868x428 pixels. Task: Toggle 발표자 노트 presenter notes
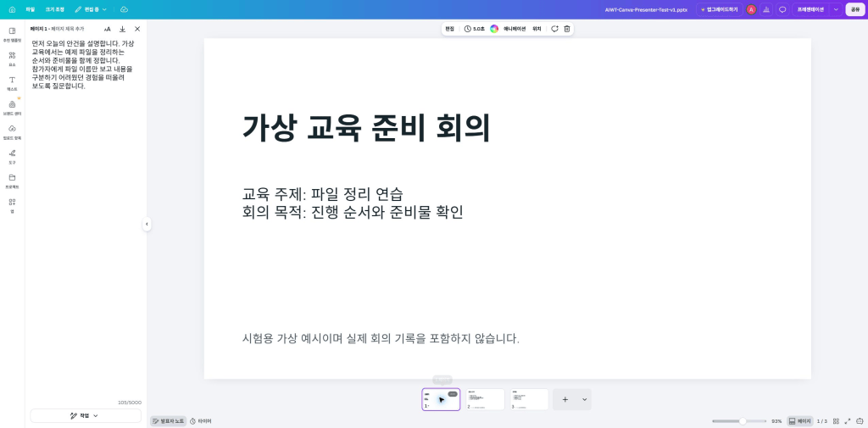click(x=169, y=421)
